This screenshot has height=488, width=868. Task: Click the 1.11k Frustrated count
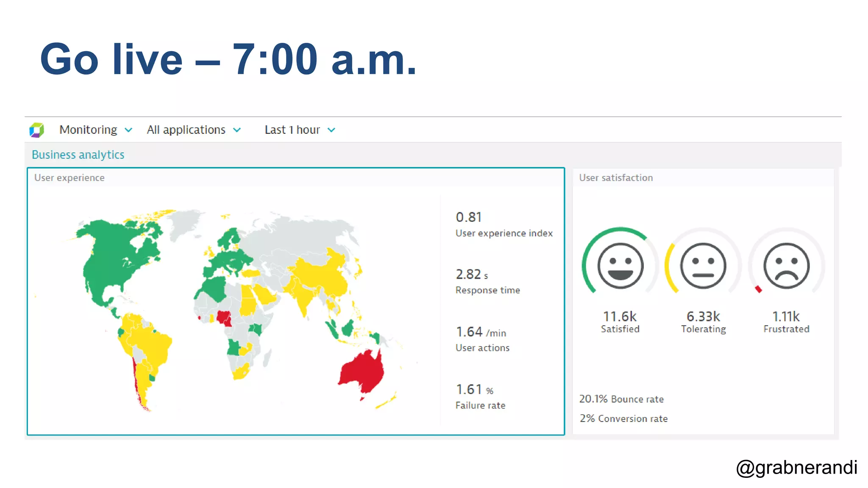[786, 316]
